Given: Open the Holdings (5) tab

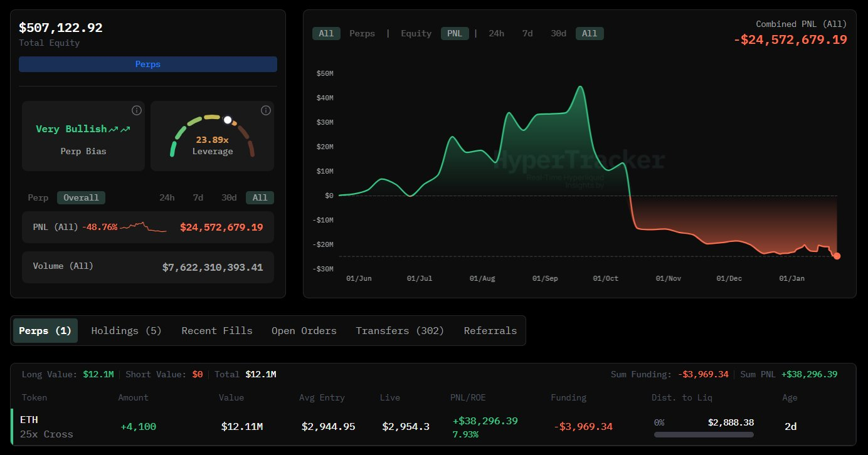Looking at the screenshot, I should [x=126, y=330].
